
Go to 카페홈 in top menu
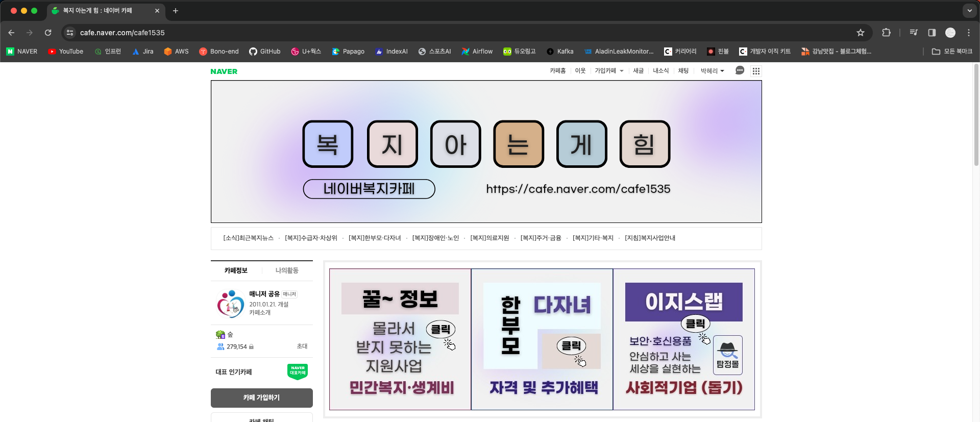point(557,71)
